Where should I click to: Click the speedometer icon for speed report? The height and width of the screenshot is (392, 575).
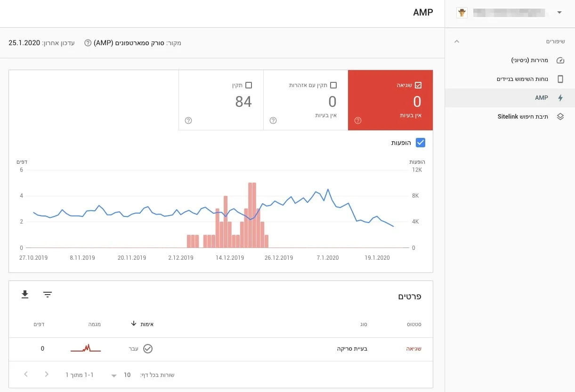point(560,60)
